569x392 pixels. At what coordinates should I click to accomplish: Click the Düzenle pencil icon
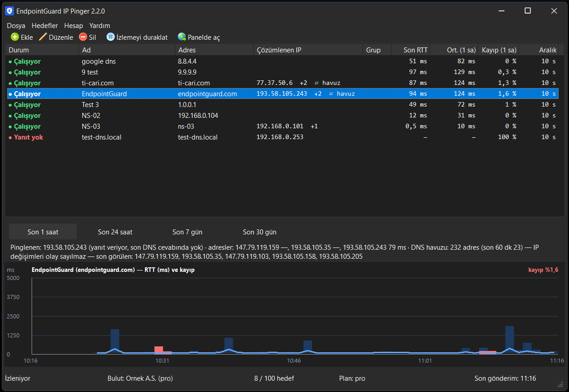pyautogui.click(x=43, y=37)
